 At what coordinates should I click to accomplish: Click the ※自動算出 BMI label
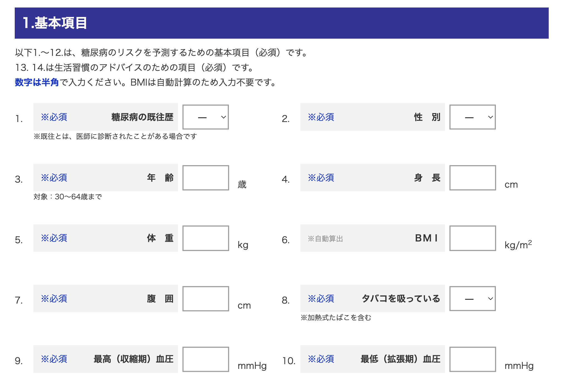[373, 238]
